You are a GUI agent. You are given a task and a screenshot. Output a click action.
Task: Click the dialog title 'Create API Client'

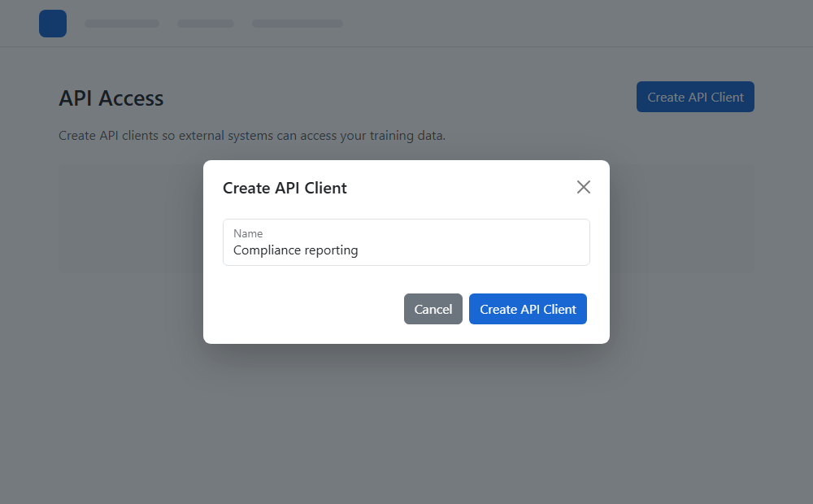point(285,188)
